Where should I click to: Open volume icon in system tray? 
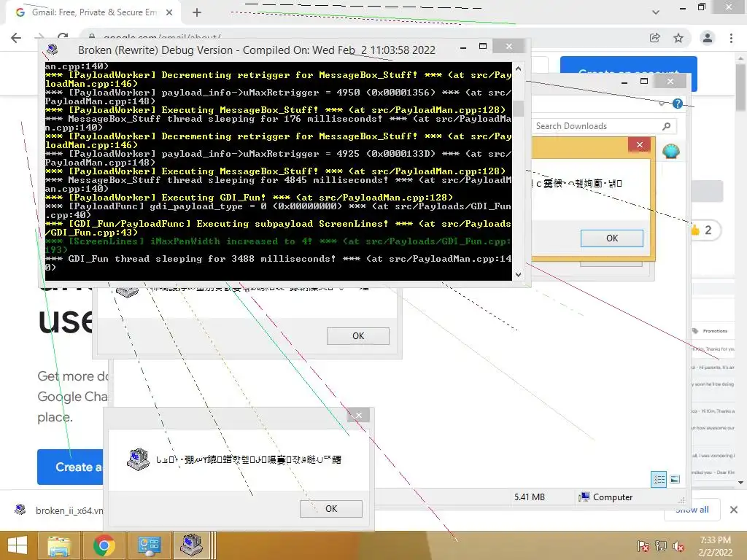click(678, 546)
